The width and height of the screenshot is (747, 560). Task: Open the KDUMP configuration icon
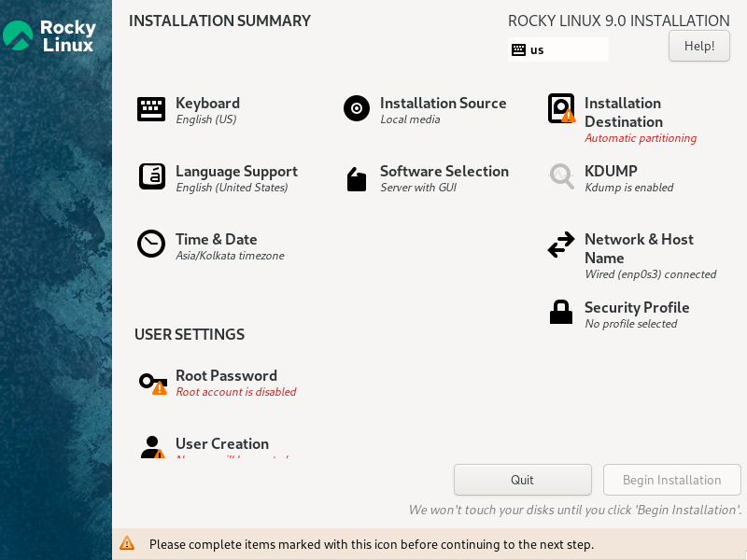[x=561, y=176]
